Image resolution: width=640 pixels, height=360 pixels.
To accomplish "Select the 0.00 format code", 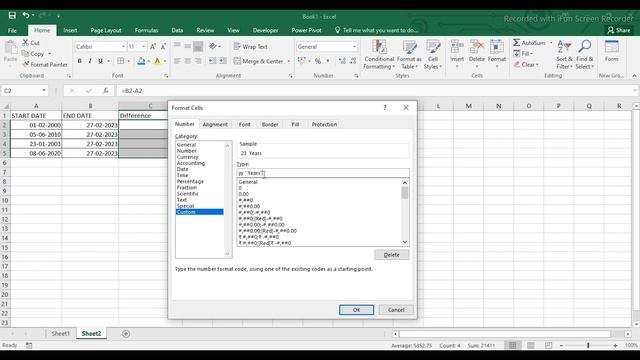I will [244, 194].
